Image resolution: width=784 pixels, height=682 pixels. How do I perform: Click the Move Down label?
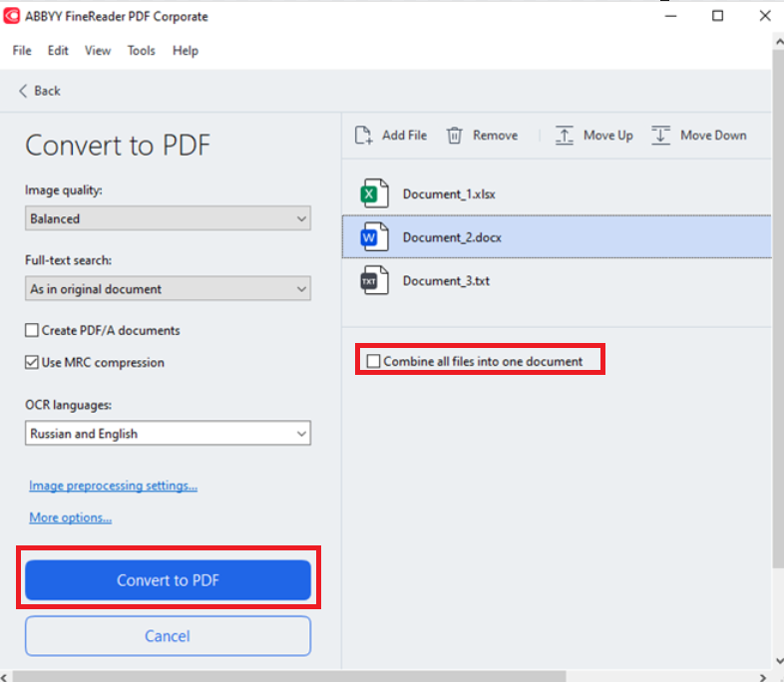tap(713, 136)
